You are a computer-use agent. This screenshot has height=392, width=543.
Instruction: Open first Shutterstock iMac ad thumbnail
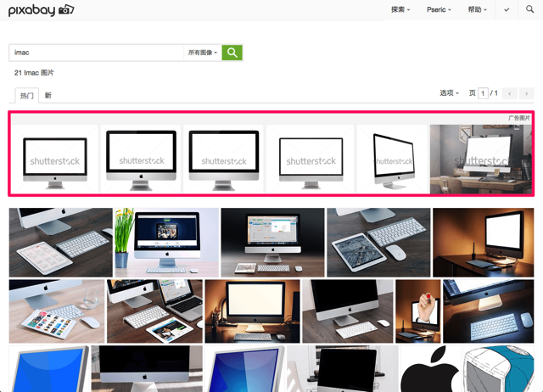click(55, 159)
